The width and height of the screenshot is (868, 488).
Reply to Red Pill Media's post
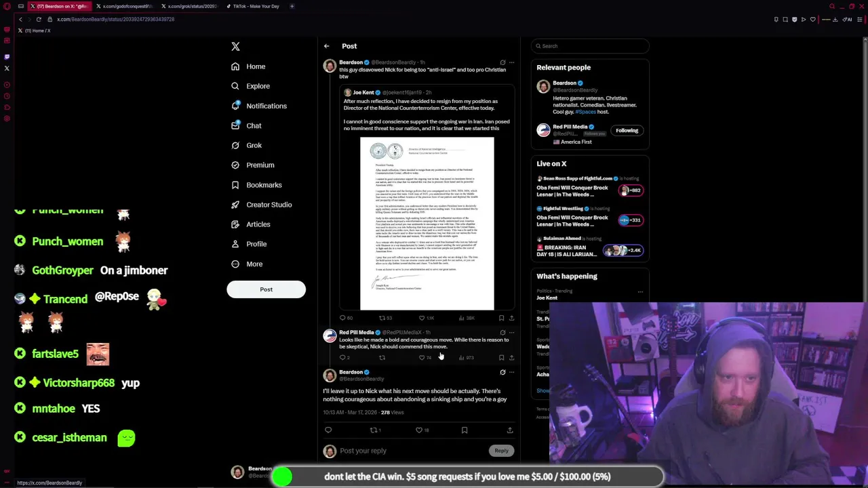tap(344, 357)
